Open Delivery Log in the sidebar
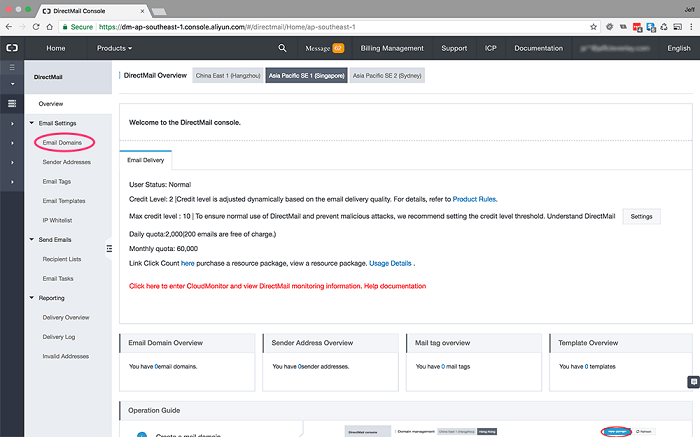The image size is (700, 437). (x=59, y=337)
